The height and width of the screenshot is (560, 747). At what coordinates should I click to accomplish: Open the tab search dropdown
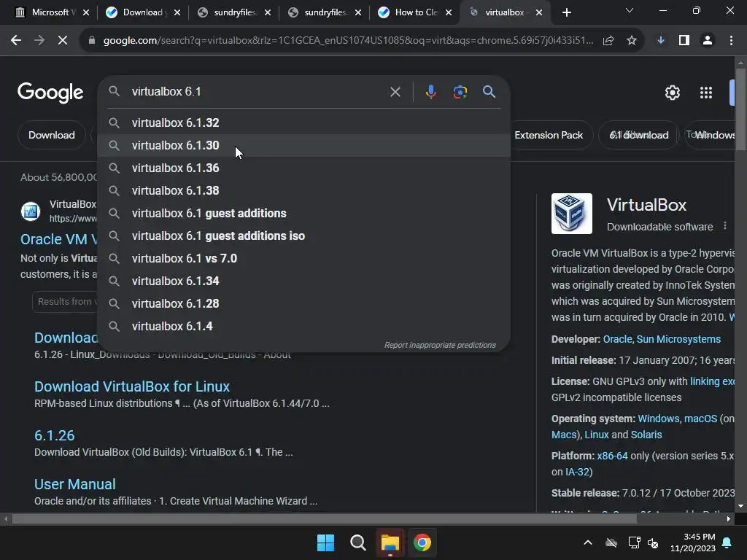pos(630,10)
